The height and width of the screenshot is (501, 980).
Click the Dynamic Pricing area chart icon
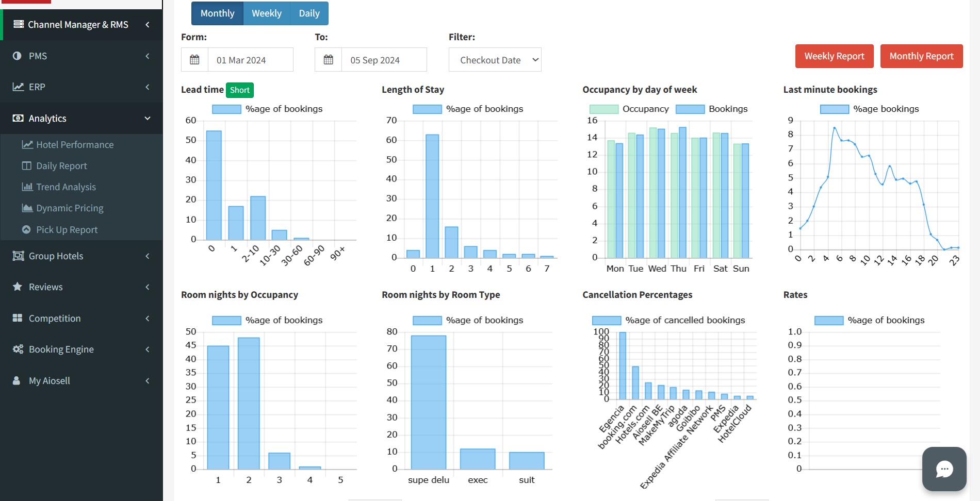27,208
